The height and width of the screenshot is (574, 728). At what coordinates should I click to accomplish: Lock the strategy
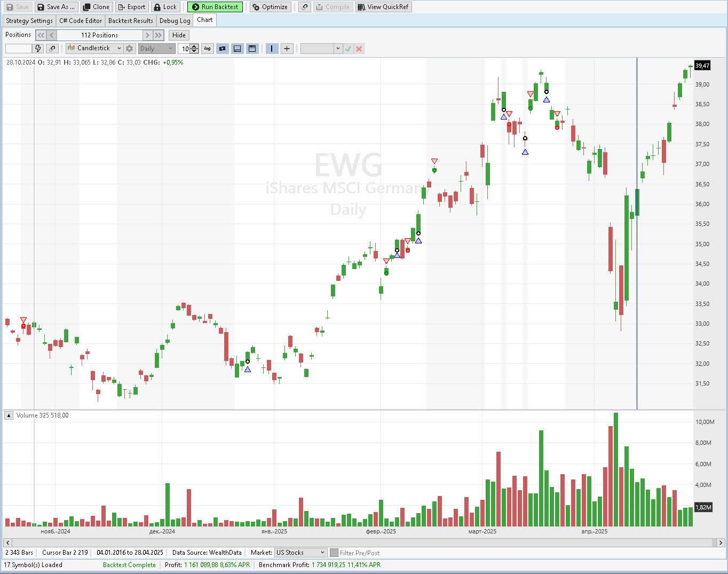point(165,7)
